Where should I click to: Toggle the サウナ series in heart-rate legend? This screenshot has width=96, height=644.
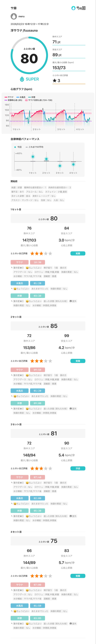click(9, 97)
